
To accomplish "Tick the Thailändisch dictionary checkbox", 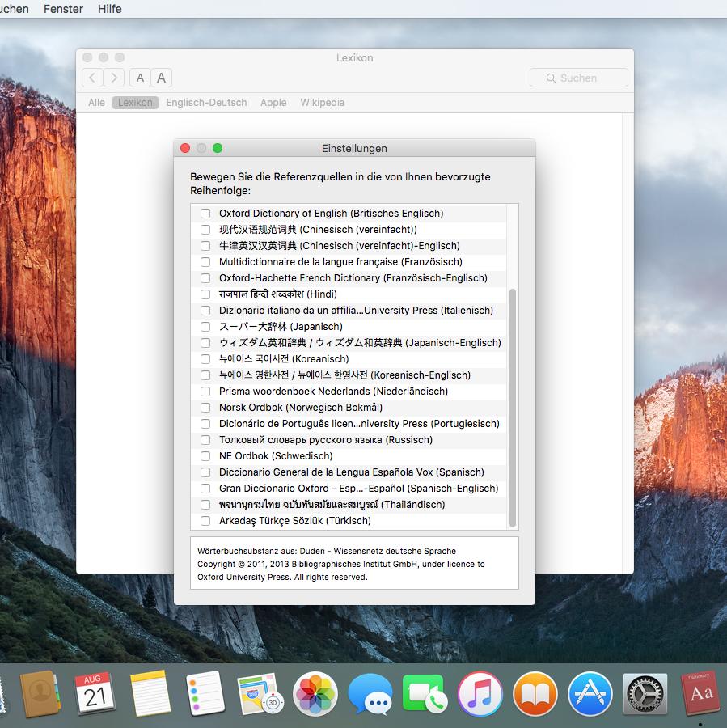I will click(205, 505).
